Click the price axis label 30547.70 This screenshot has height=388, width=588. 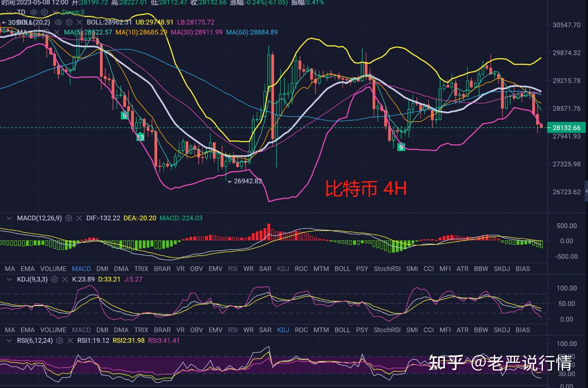coord(566,25)
